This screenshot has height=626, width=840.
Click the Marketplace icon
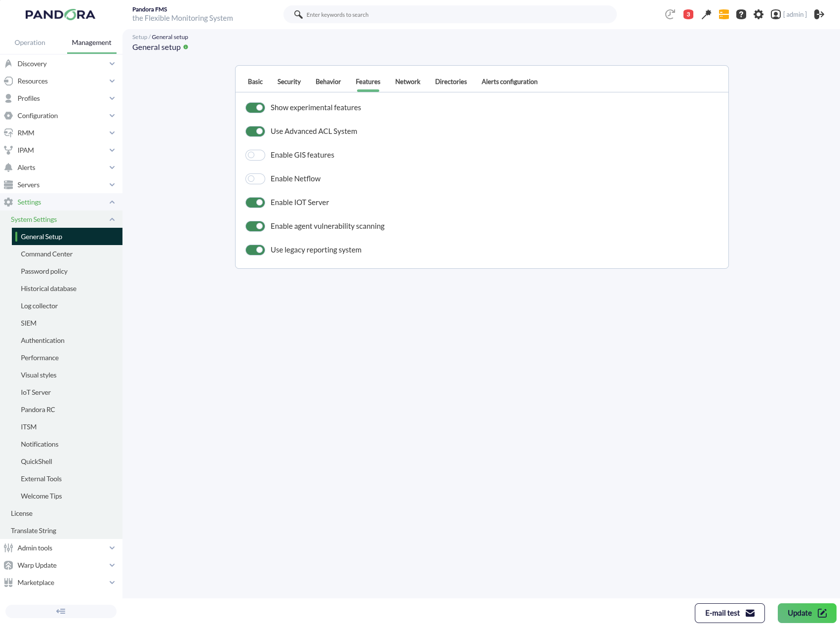tap(8, 583)
